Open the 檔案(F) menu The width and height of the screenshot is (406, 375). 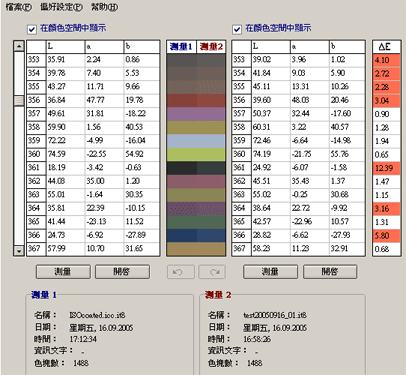point(18,7)
